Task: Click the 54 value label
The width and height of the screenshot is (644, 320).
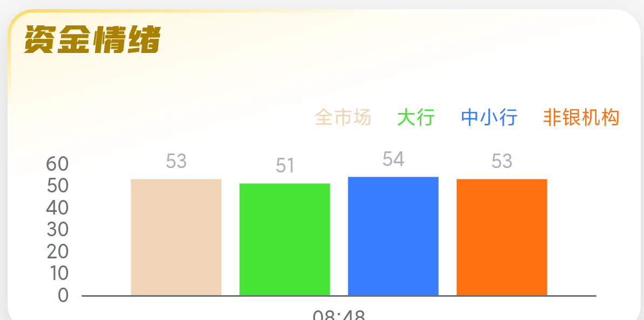Action: [x=393, y=159]
